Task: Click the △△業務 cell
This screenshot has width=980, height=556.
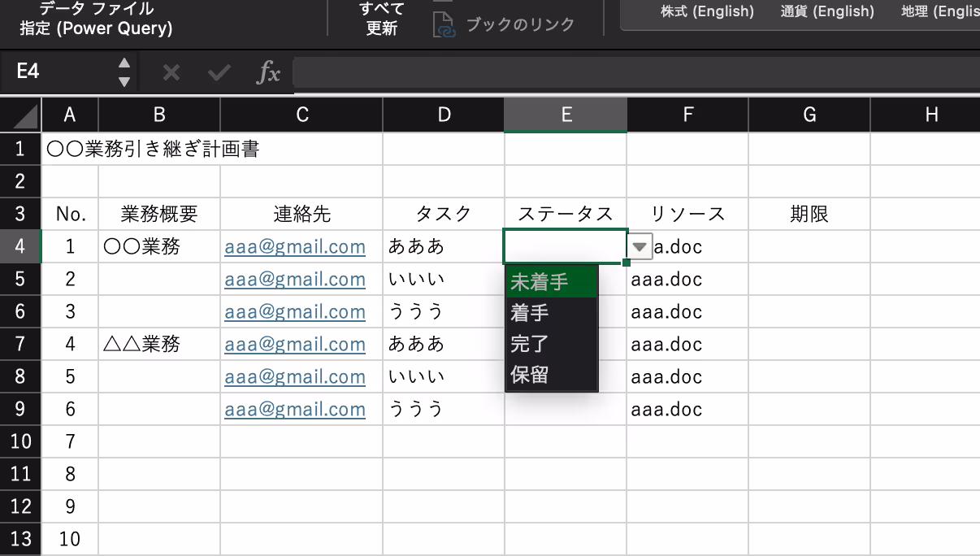Action: (x=159, y=344)
